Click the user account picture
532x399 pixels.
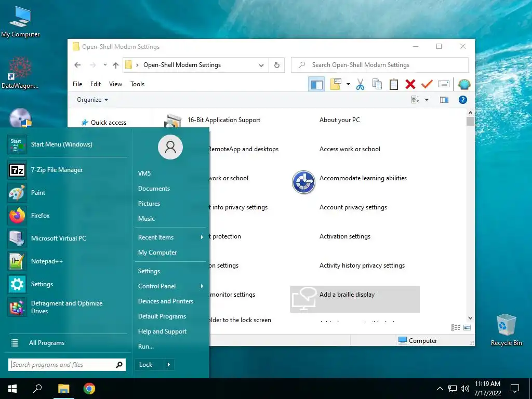(170, 147)
